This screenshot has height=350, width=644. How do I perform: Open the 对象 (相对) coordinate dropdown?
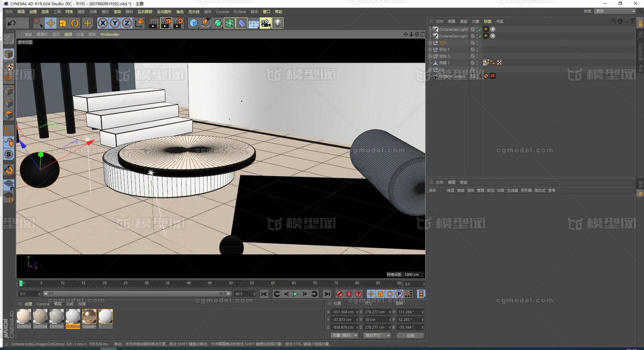click(344, 336)
